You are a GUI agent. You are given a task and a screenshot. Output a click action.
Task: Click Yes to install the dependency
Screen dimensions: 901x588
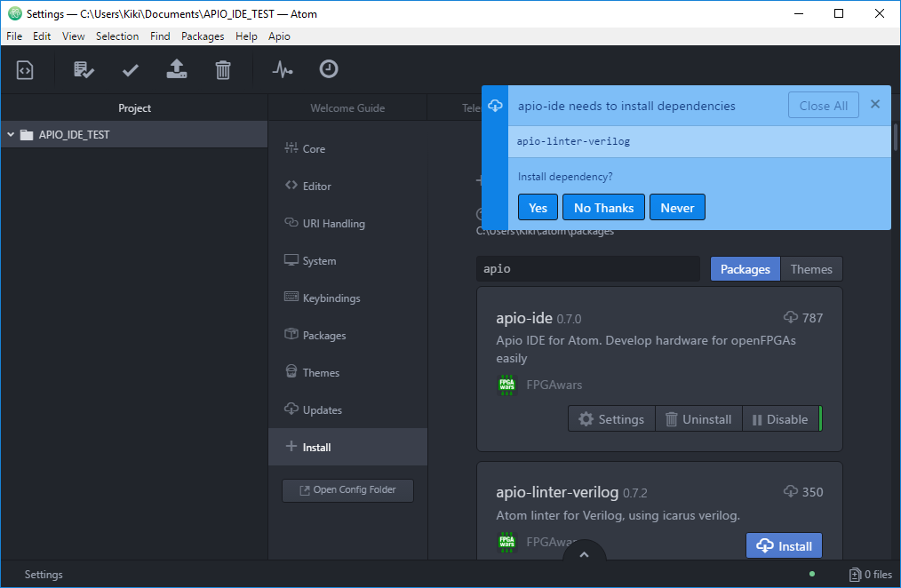538,208
